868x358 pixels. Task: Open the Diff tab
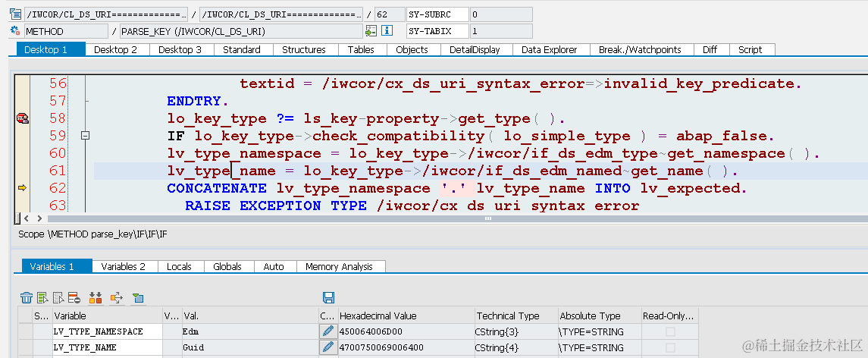pyautogui.click(x=712, y=49)
